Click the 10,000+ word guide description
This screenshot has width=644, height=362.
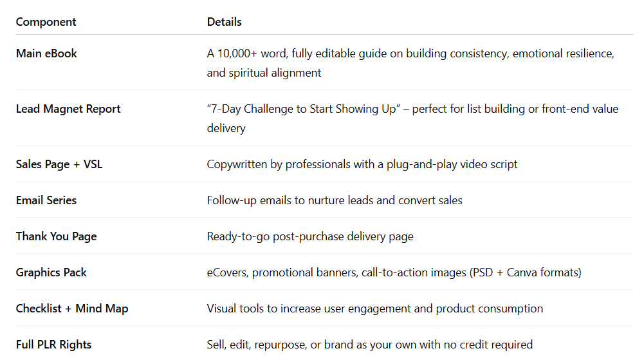(x=410, y=63)
